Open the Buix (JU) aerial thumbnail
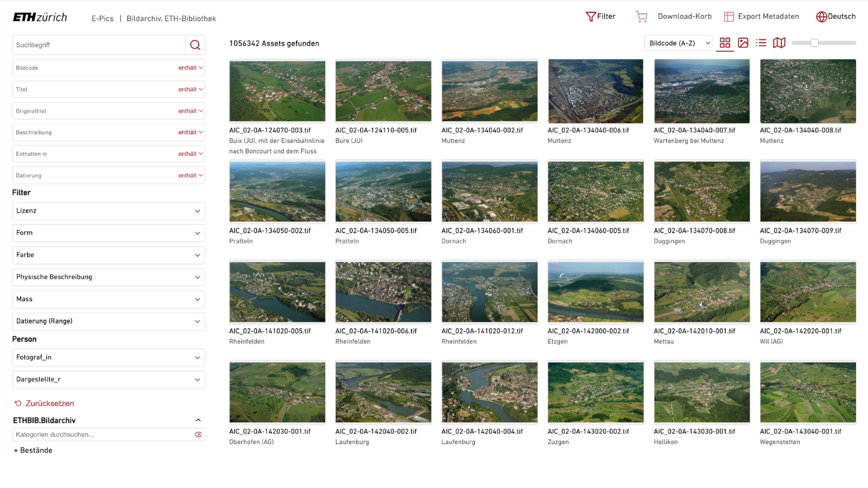Image resolution: width=868 pixels, height=488 pixels. [x=277, y=91]
